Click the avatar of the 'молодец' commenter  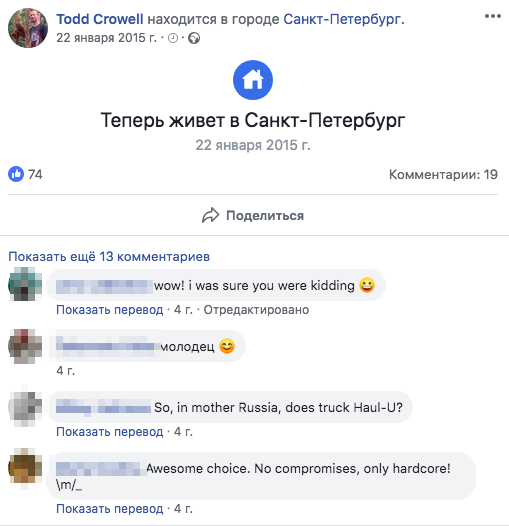25,346
